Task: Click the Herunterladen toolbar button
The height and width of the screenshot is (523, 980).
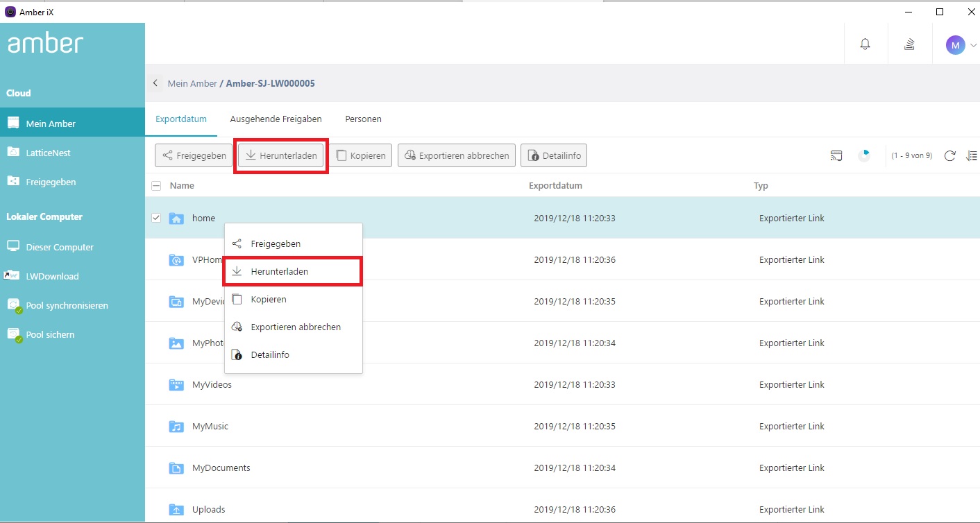Action: tap(281, 155)
